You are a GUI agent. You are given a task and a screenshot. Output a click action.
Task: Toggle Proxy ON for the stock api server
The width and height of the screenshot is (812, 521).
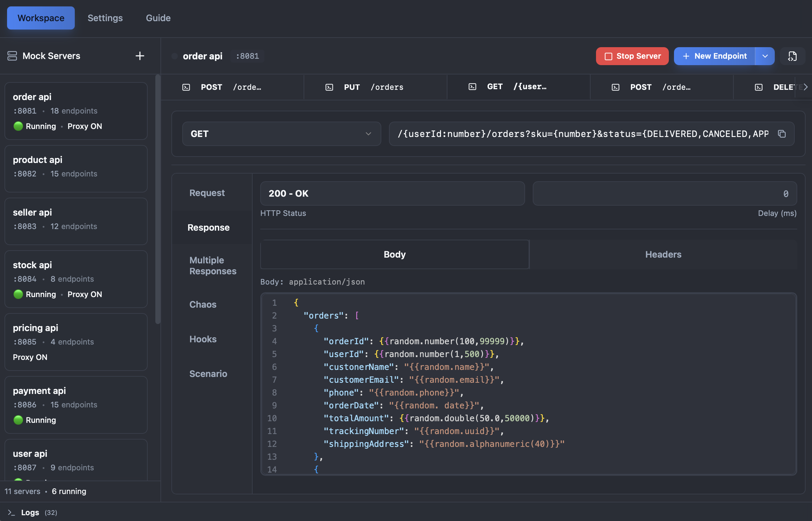pyautogui.click(x=85, y=294)
